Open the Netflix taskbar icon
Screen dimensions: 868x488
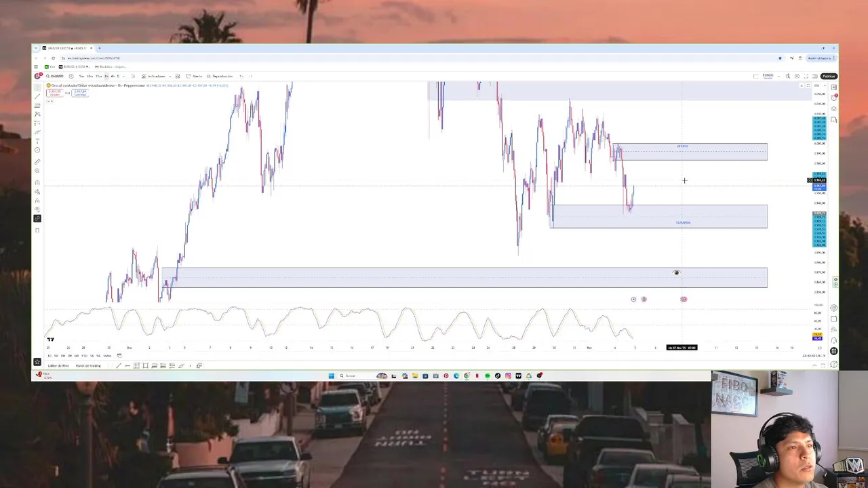(477, 375)
